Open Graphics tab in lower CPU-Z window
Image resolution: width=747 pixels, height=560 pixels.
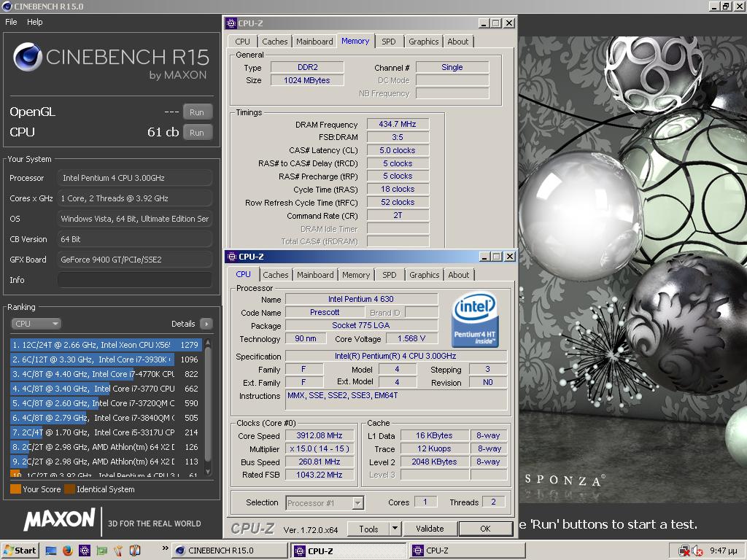(x=424, y=275)
